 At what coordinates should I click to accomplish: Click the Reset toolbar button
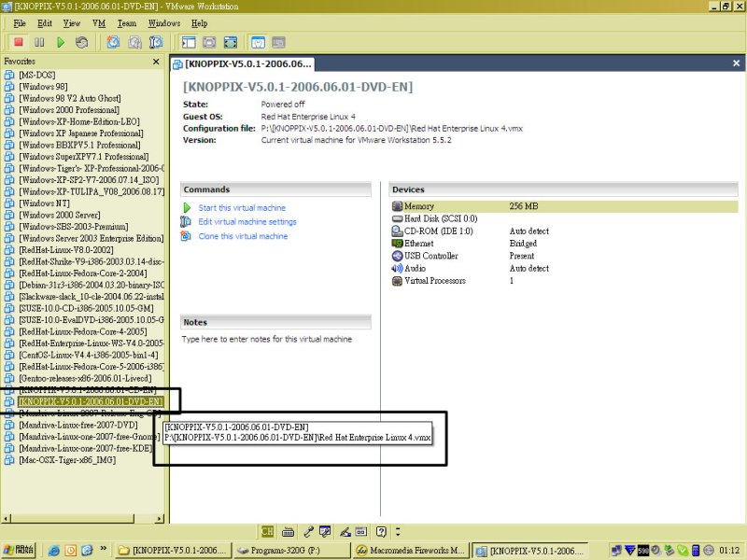(81, 42)
